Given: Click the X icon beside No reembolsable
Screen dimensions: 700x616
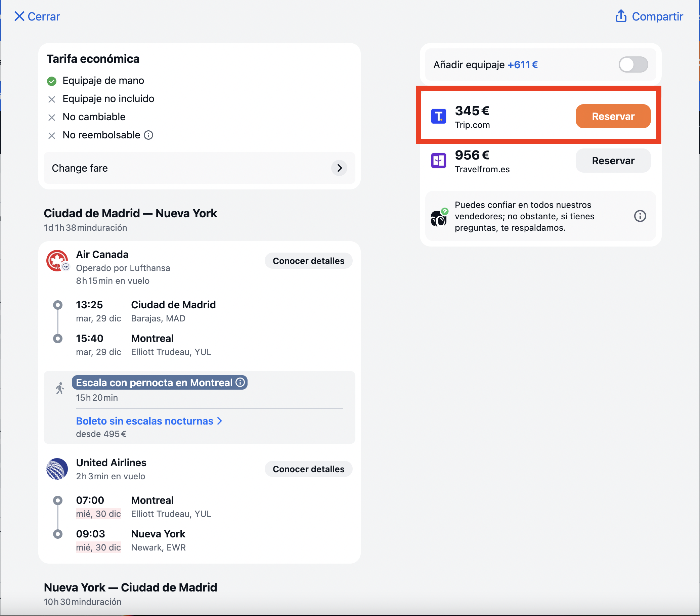Looking at the screenshot, I should tap(52, 136).
